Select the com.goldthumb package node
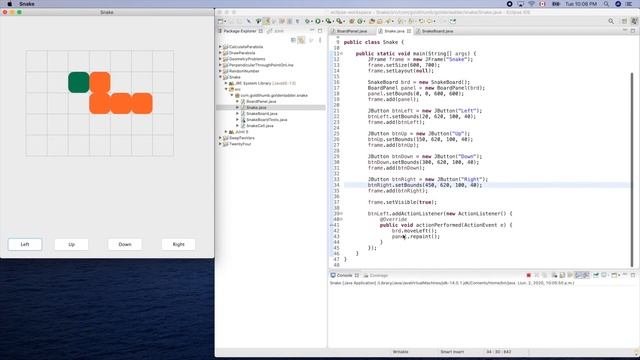 pos(274,95)
